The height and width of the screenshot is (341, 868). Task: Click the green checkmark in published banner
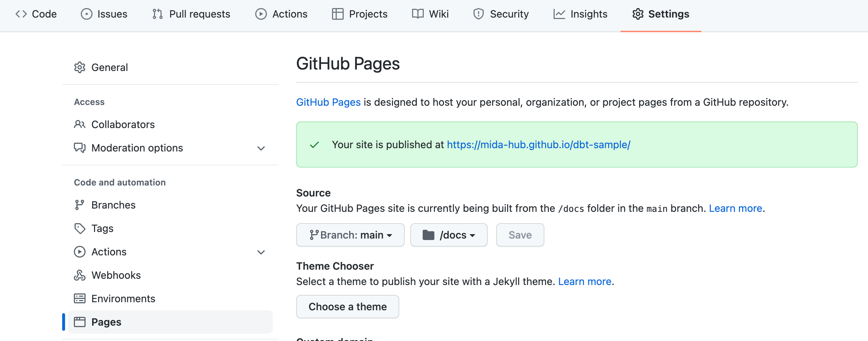pyautogui.click(x=314, y=145)
